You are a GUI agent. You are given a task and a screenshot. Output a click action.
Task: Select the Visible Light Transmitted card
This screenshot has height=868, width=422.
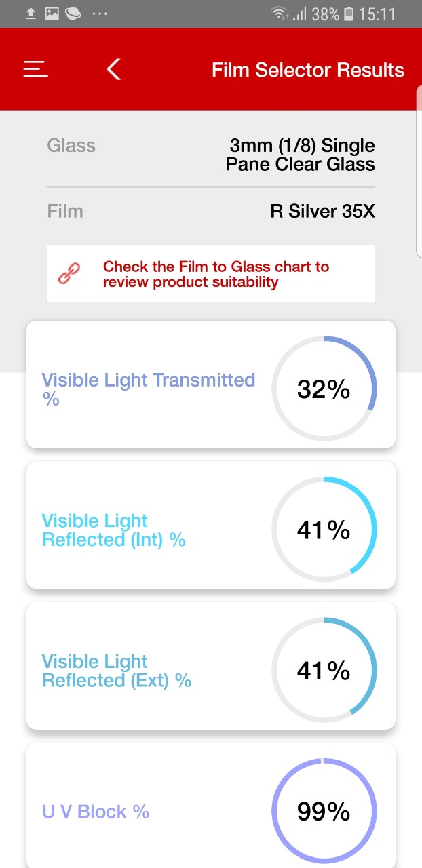pyautogui.click(x=211, y=384)
